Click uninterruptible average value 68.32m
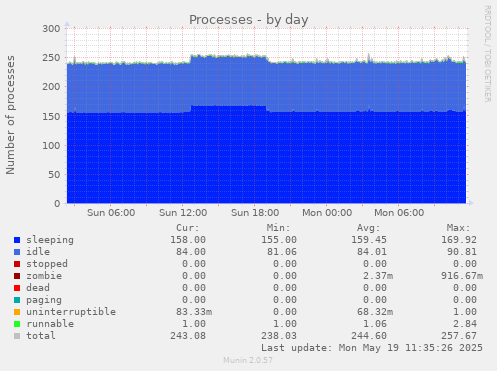This screenshot has width=497, height=371. 375,312
